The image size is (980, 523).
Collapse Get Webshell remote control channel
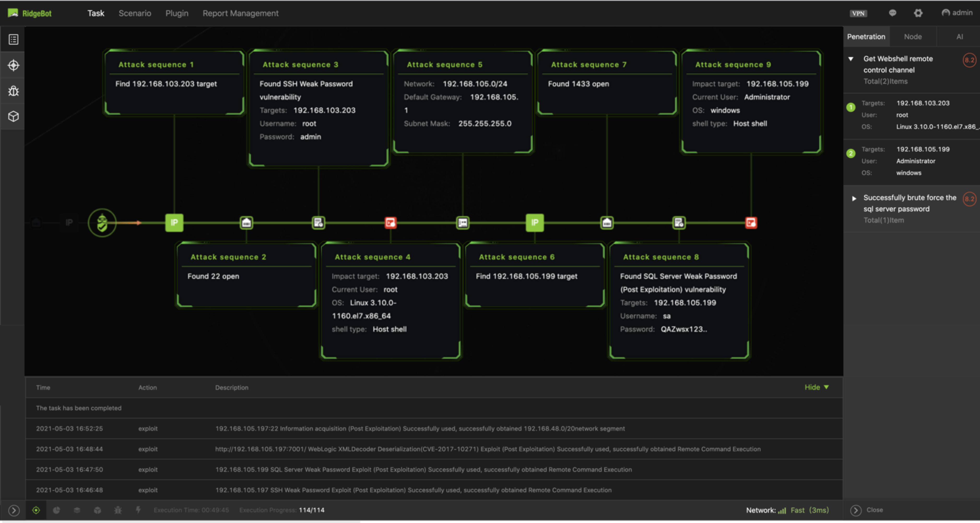tap(851, 59)
